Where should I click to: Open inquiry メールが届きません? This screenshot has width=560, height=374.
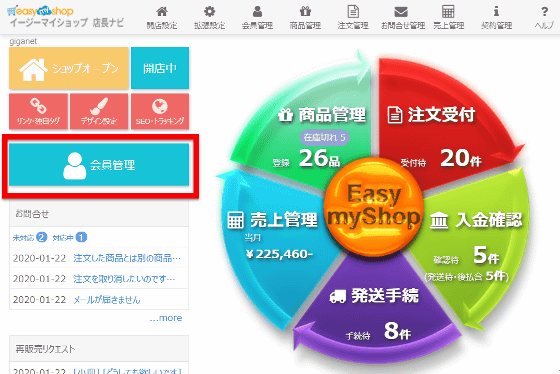(x=107, y=299)
